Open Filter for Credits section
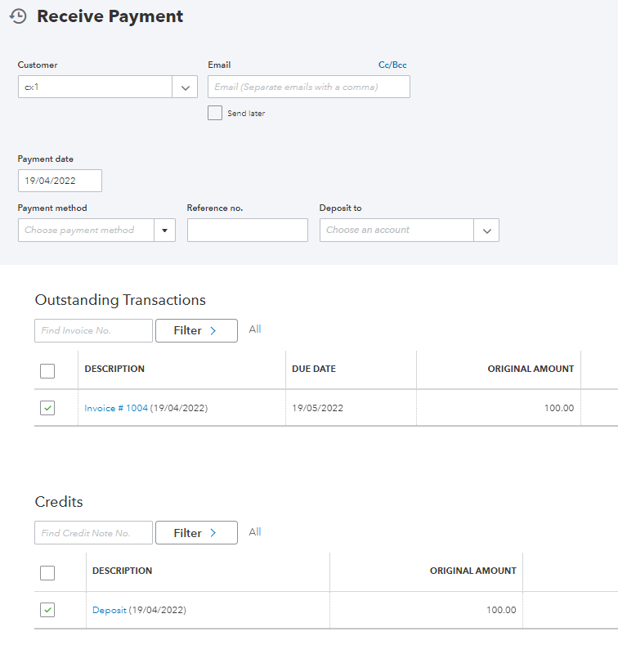 pyautogui.click(x=196, y=533)
